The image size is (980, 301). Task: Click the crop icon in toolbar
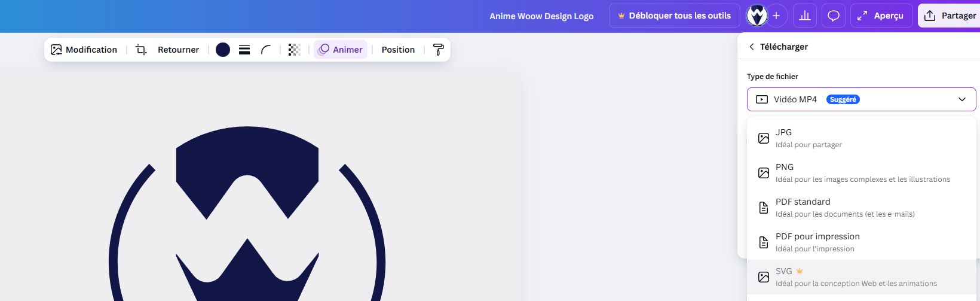[141, 50]
